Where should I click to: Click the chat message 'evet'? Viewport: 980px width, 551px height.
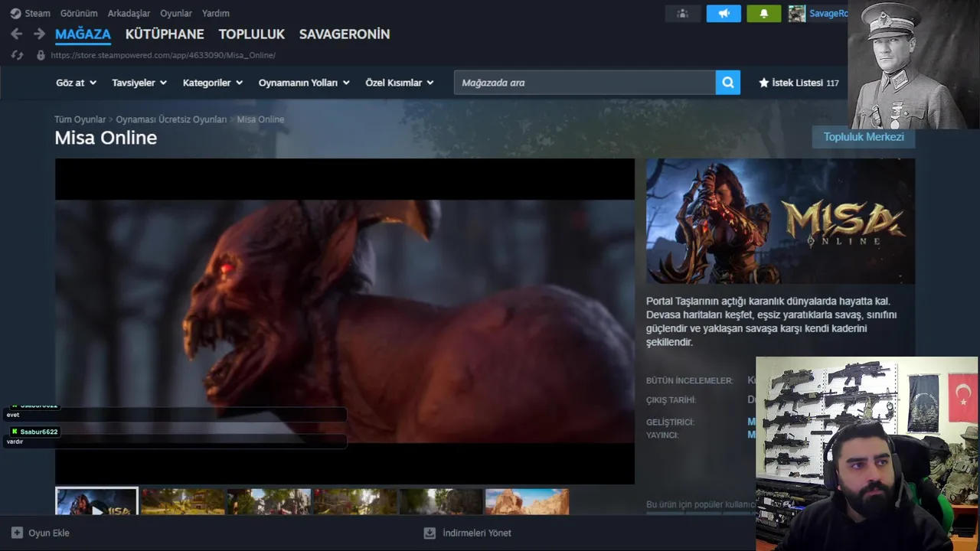click(x=12, y=415)
